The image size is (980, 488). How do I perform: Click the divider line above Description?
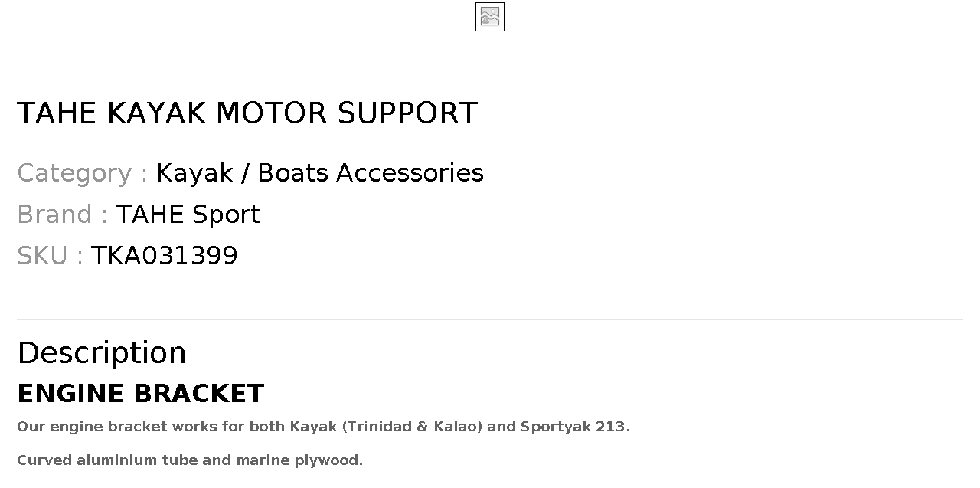(490, 319)
